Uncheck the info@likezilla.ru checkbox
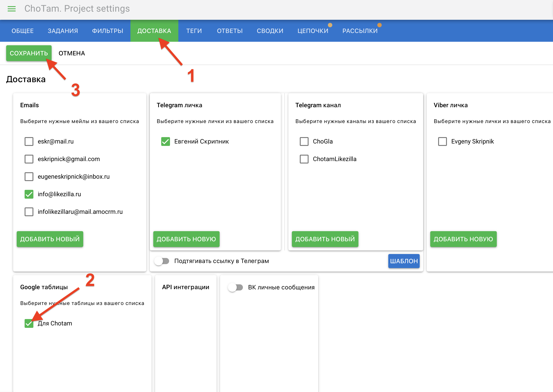 (29, 194)
